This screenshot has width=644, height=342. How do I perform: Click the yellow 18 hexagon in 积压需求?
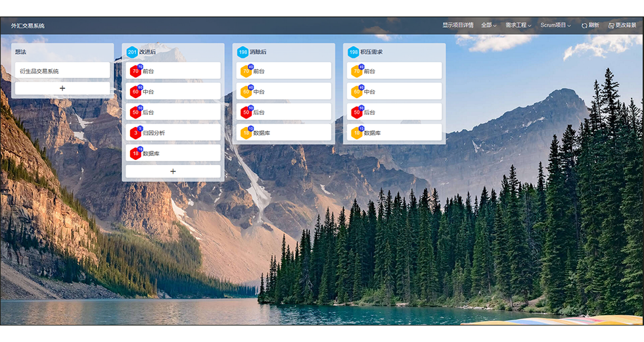(356, 134)
